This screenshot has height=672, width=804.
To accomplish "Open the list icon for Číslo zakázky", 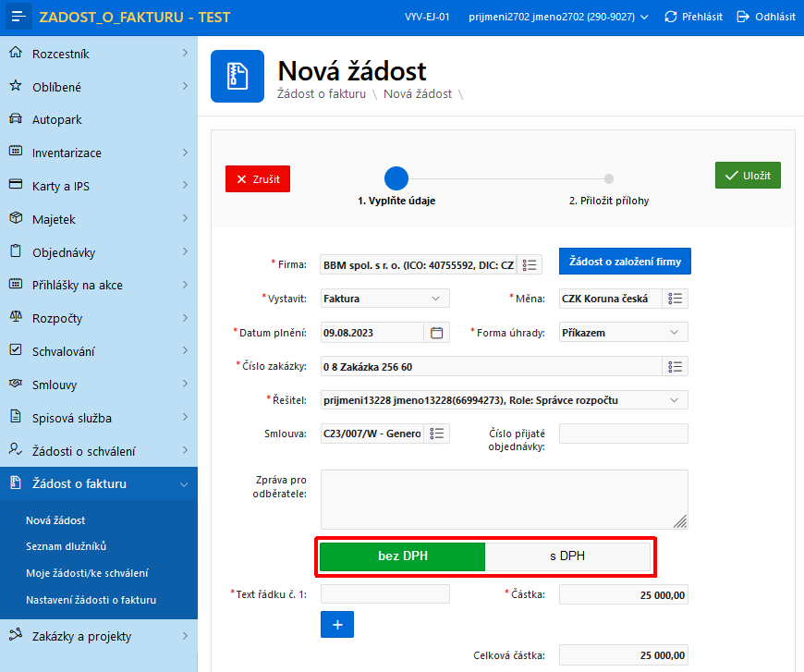I will (x=675, y=366).
